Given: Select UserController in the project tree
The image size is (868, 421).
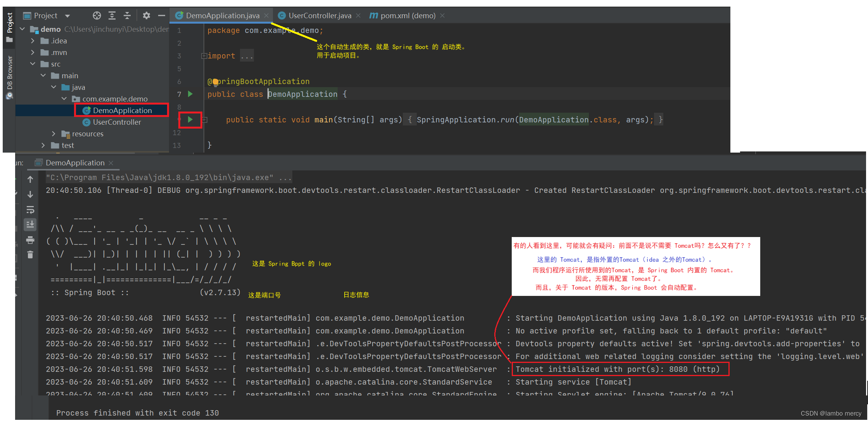Looking at the screenshot, I should [x=117, y=122].
